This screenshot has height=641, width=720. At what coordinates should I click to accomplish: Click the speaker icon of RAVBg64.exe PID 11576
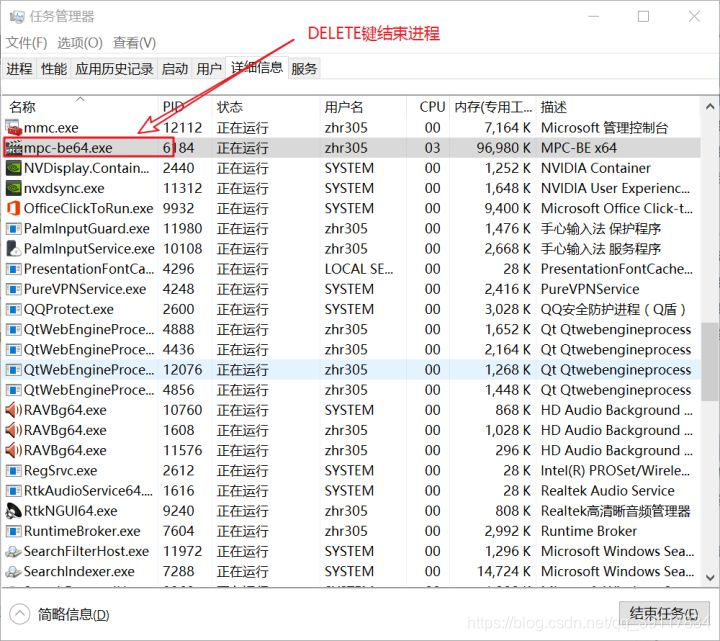[x=13, y=450]
